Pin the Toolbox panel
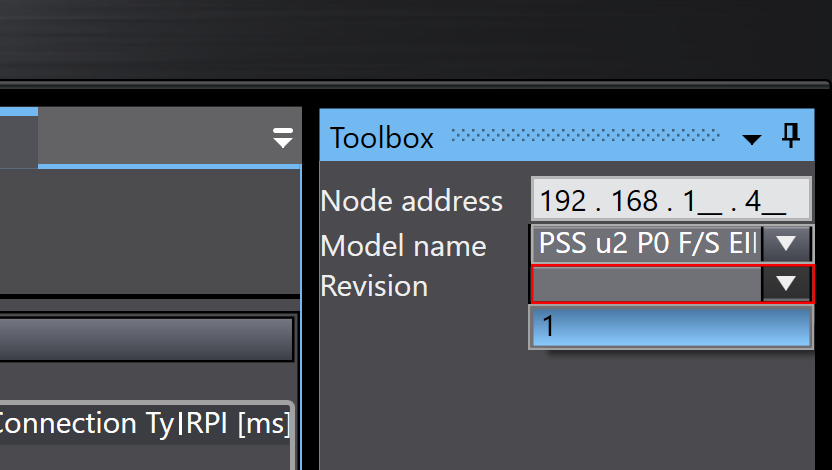 [x=791, y=136]
